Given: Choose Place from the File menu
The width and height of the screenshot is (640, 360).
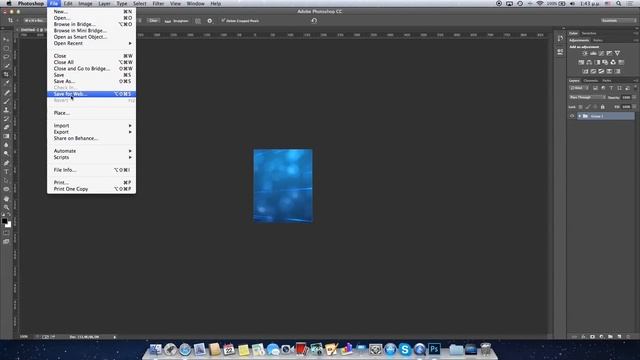Looking at the screenshot, I should pyautogui.click(x=91, y=113).
